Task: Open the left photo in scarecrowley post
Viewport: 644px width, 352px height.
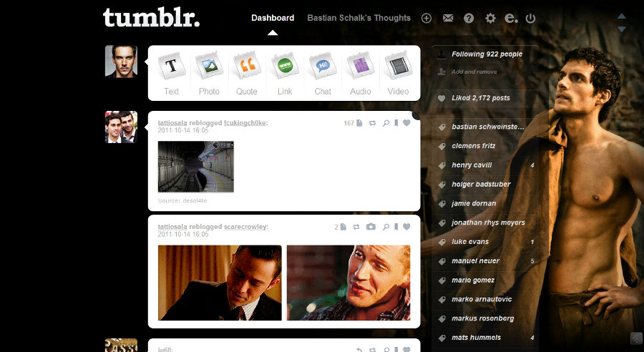Action: 220,283
